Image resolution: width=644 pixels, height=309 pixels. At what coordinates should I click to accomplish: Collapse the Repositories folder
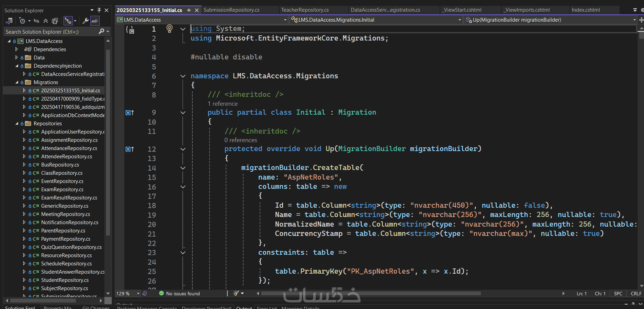[x=17, y=124]
